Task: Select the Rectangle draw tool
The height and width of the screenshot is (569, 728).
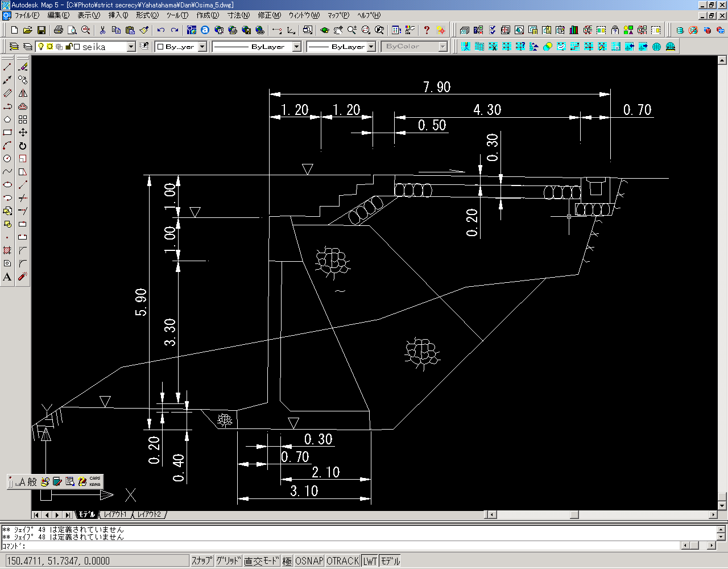Action: [7, 133]
